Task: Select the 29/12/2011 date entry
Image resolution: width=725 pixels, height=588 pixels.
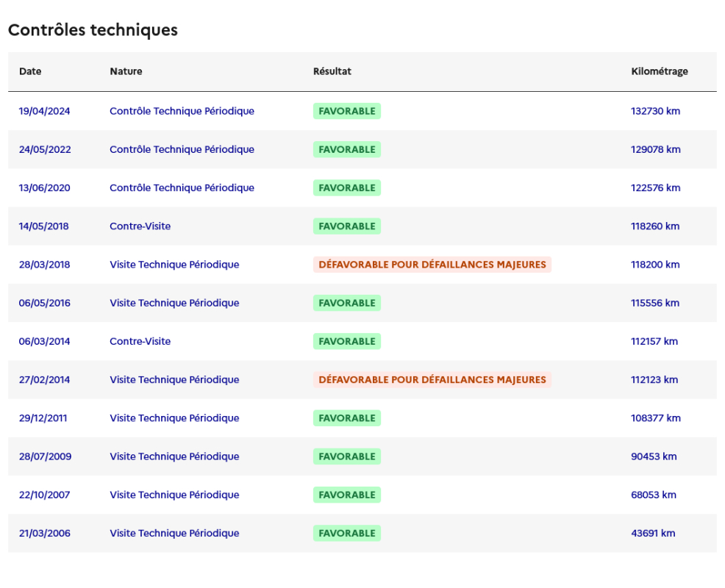Action: click(43, 418)
